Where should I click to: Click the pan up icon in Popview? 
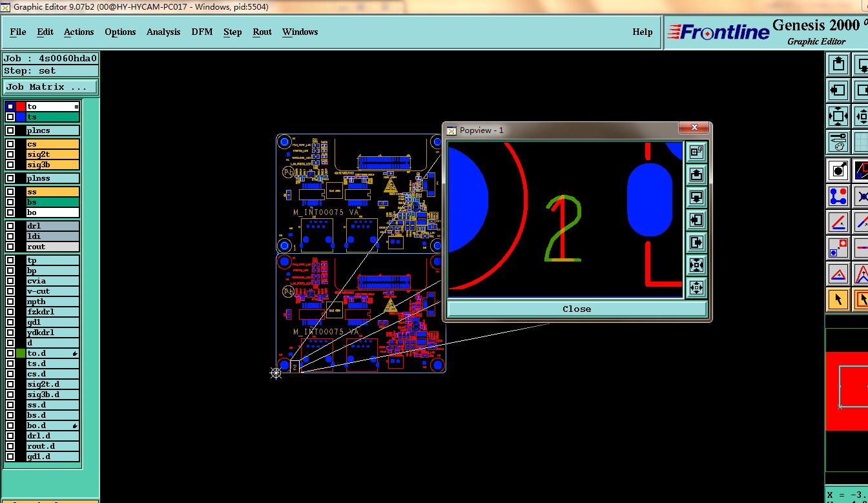tap(696, 174)
